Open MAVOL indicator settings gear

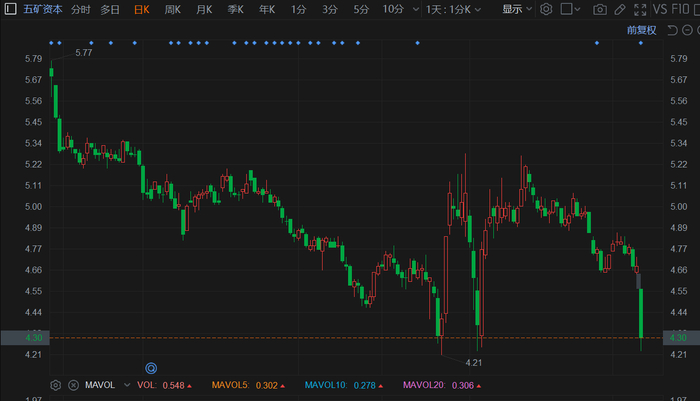(55, 385)
